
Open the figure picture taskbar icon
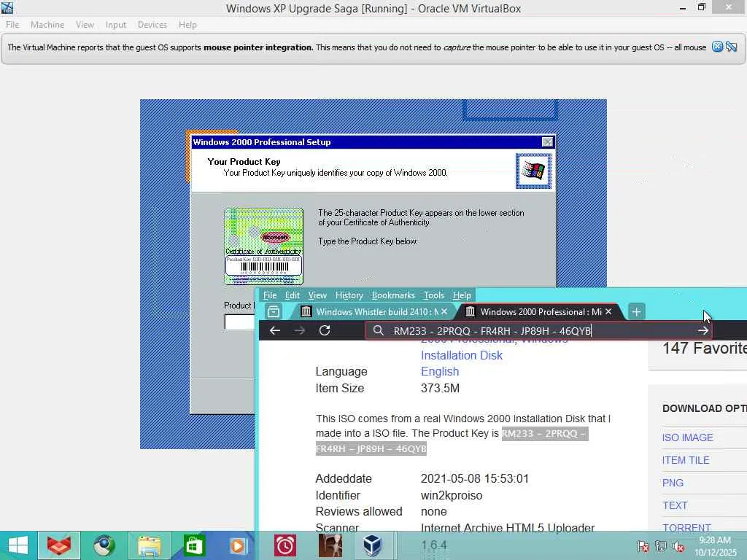click(x=330, y=545)
